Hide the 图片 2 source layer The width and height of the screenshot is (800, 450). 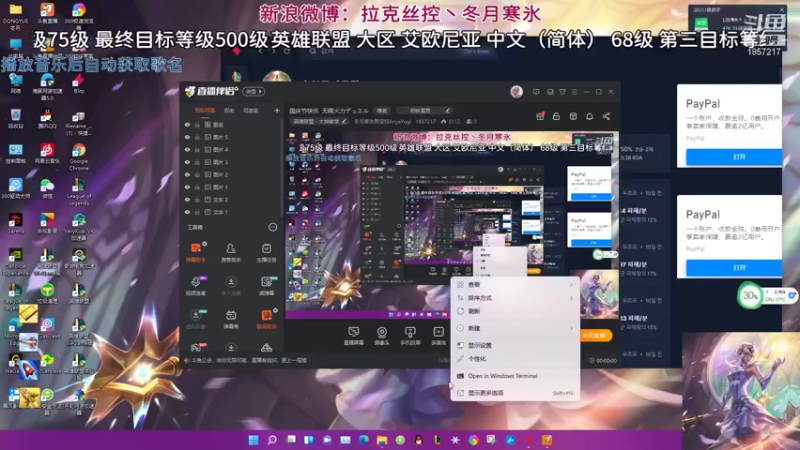point(187,174)
